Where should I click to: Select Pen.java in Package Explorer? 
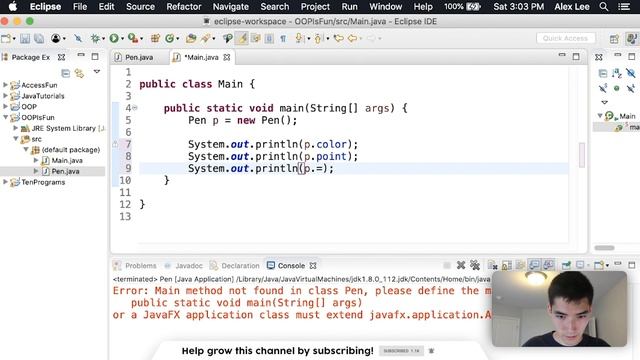[65, 171]
